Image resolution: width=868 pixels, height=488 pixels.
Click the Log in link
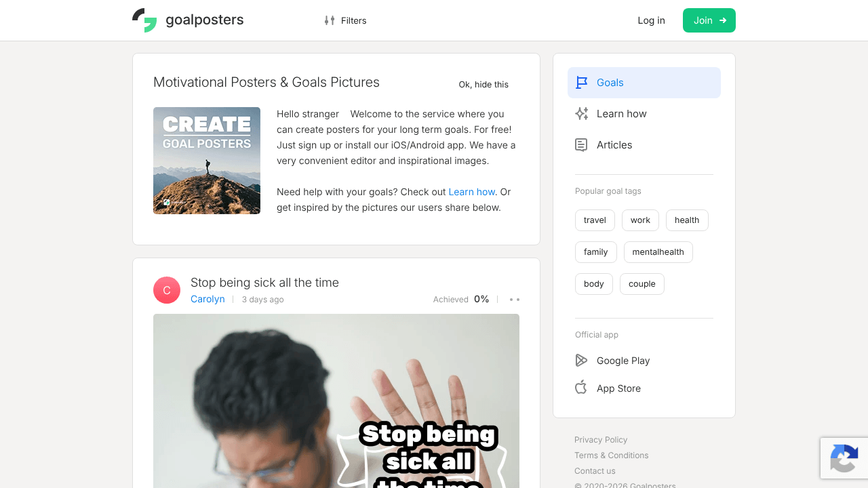pos(651,20)
